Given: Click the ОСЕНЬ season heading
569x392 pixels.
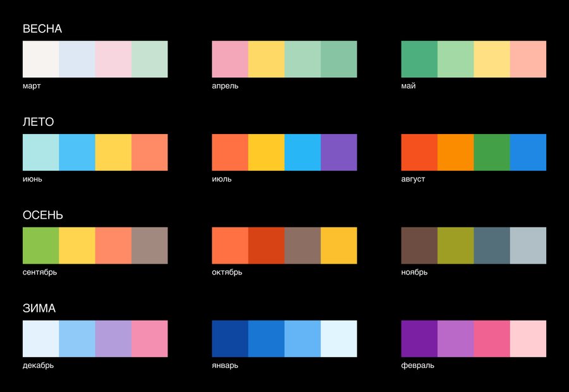Looking at the screenshot, I should 43,215.
